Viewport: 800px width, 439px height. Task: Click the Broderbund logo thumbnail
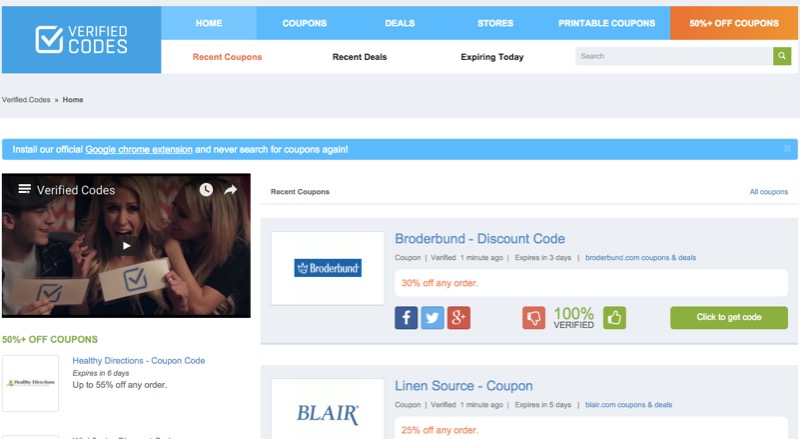click(x=328, y=268)
